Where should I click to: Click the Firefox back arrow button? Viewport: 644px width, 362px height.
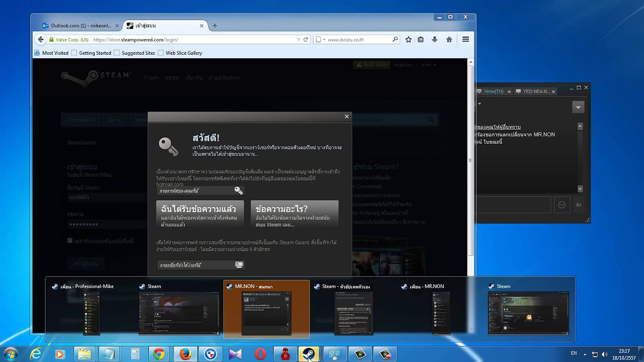coord(40,39)
